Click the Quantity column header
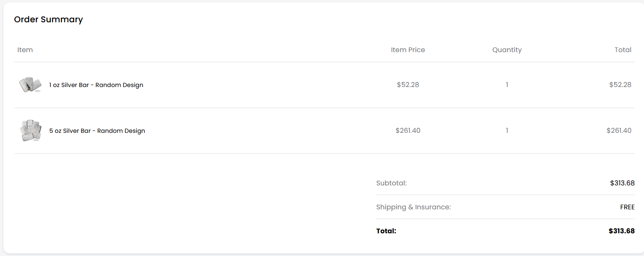The image size is (644, 256). click(507, 50)
